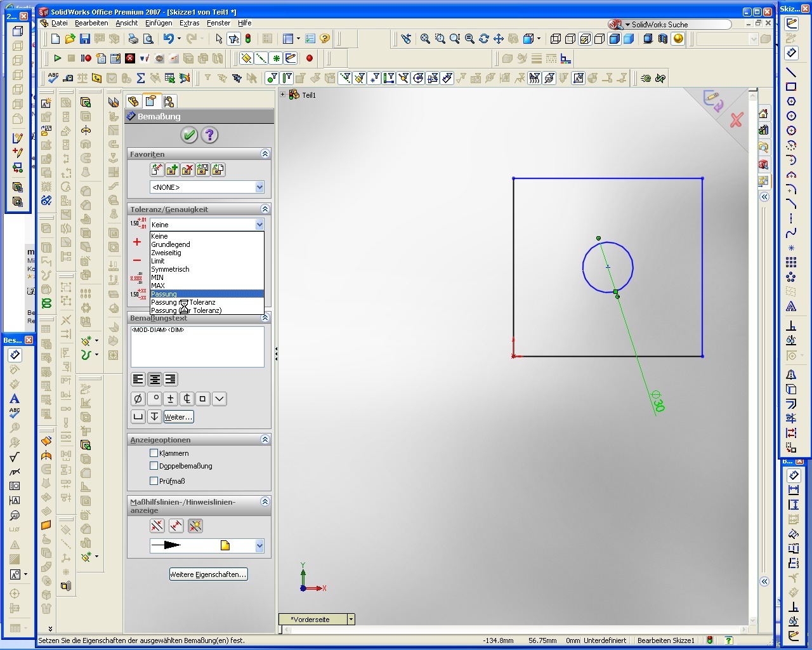Toggle arrows inside option

[176, 526]
